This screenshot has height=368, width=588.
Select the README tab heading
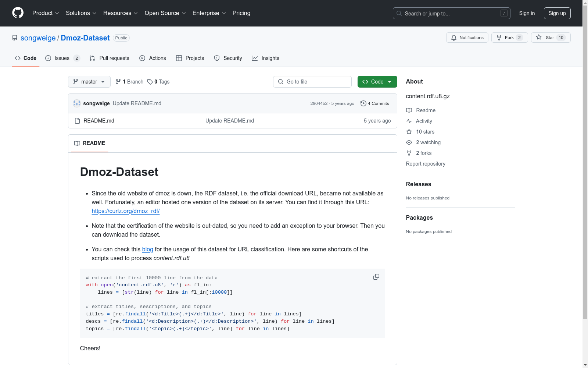(90, 143)
